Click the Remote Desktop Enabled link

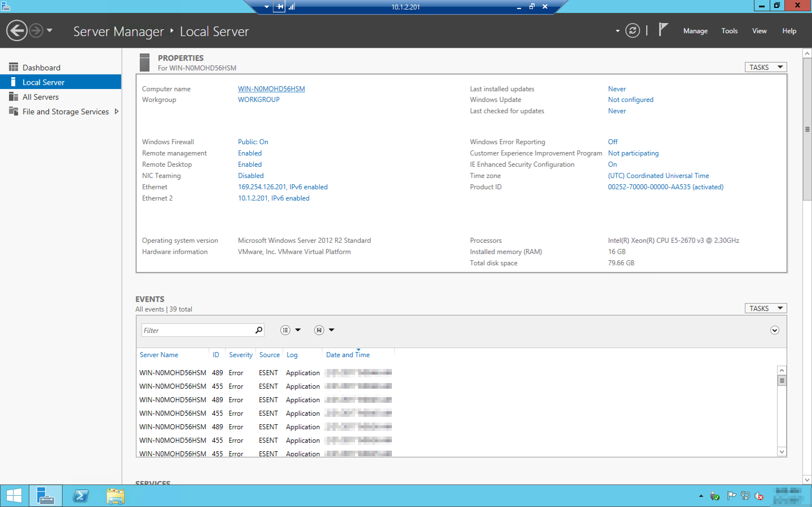tap(250, 164)
